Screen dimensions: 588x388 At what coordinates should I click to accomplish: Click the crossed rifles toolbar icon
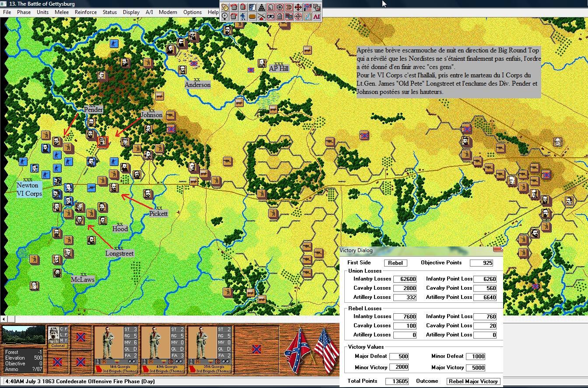262,17
